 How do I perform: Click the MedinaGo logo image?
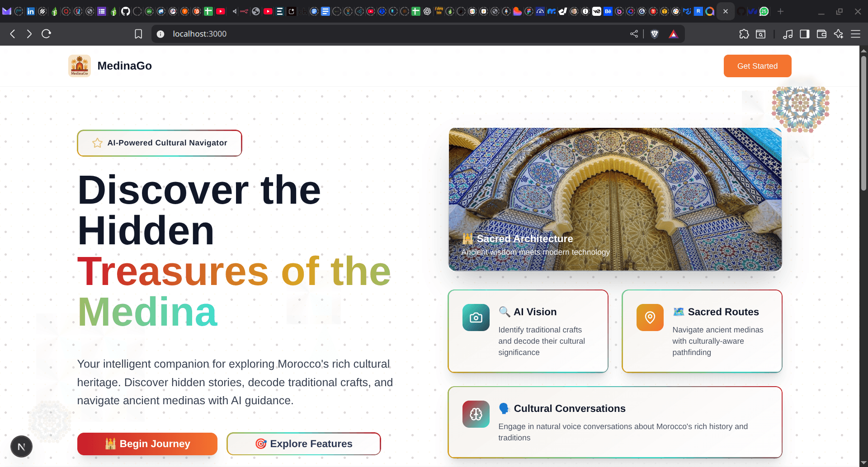(x=80, y=66)
